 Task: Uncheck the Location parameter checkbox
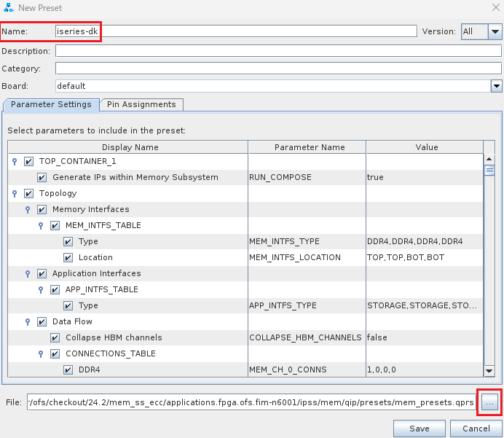tap(68, 258)
